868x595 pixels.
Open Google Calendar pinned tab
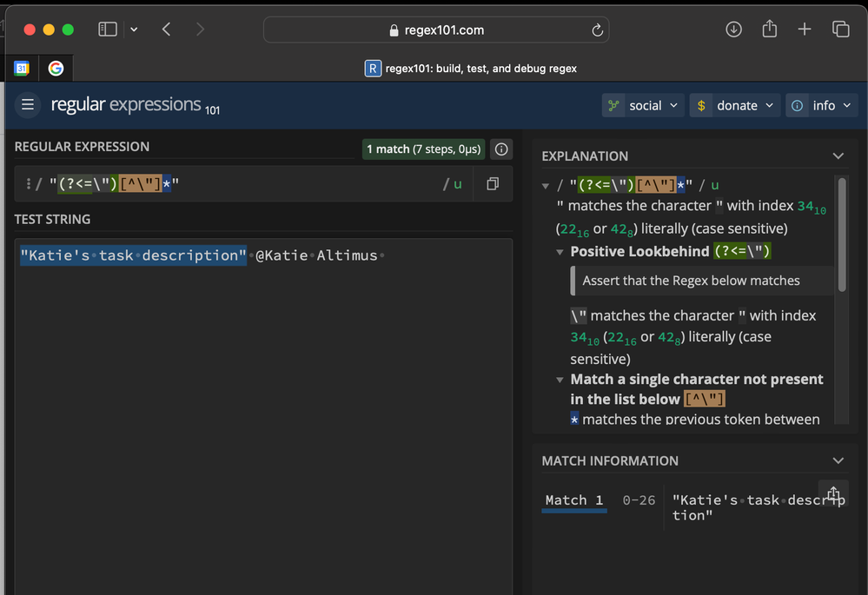(23, 68)
